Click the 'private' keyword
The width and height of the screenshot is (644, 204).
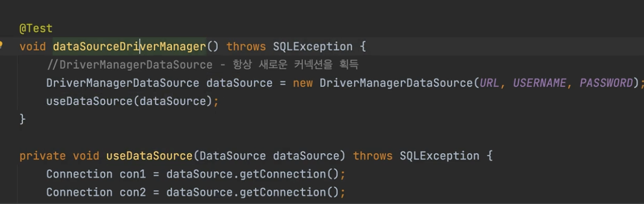point(43,156)
